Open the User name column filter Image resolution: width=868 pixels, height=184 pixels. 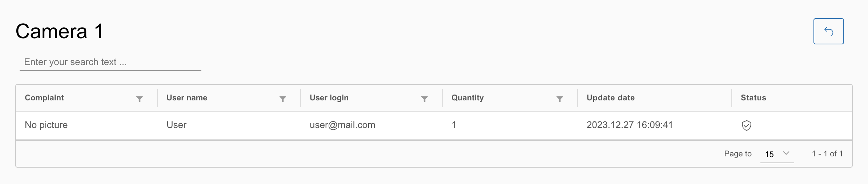(x=283, y=99)
